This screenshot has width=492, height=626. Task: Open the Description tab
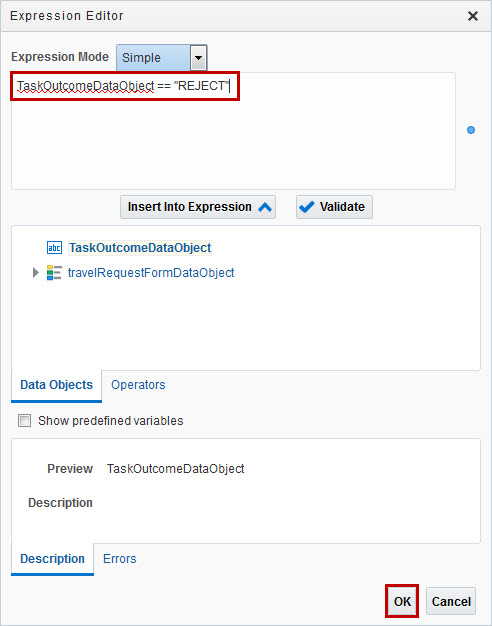click(52, 559)
